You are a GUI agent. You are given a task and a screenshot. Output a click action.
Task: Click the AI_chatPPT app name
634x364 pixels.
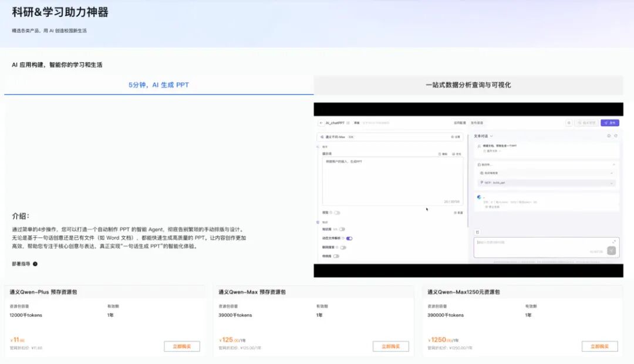tap(335, 123)
